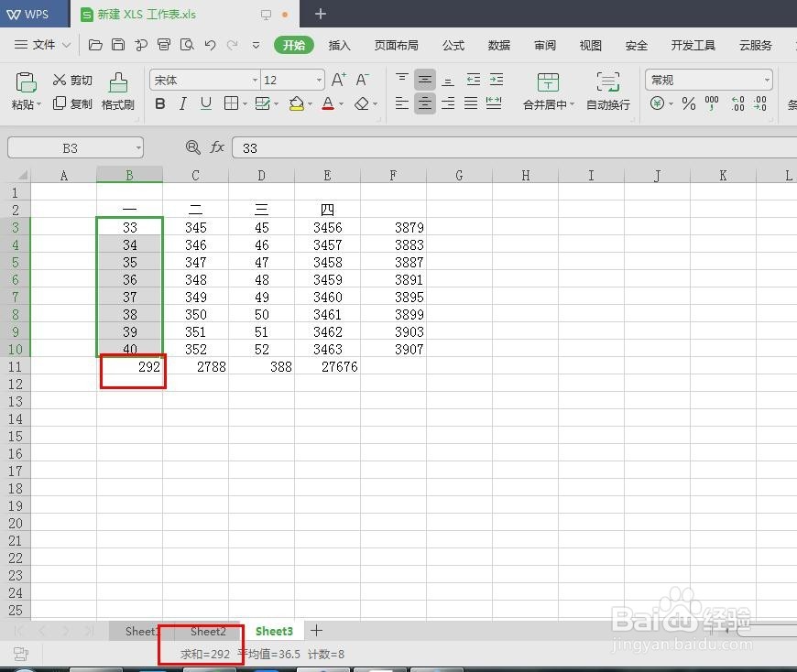Switch to the 数据 Data tab
797x672 pixels.
[498, 45]
